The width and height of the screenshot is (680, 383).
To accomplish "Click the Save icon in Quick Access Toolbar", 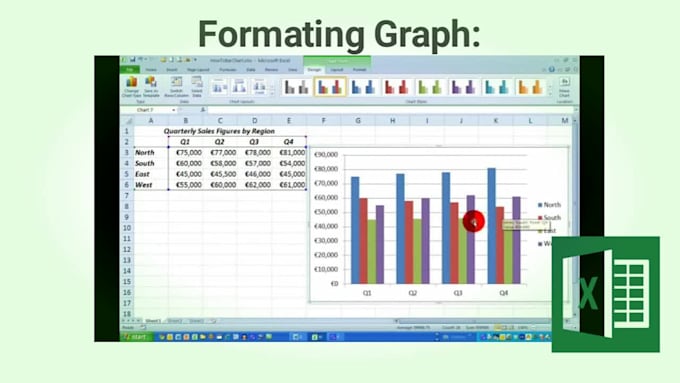I will point(132,59).
